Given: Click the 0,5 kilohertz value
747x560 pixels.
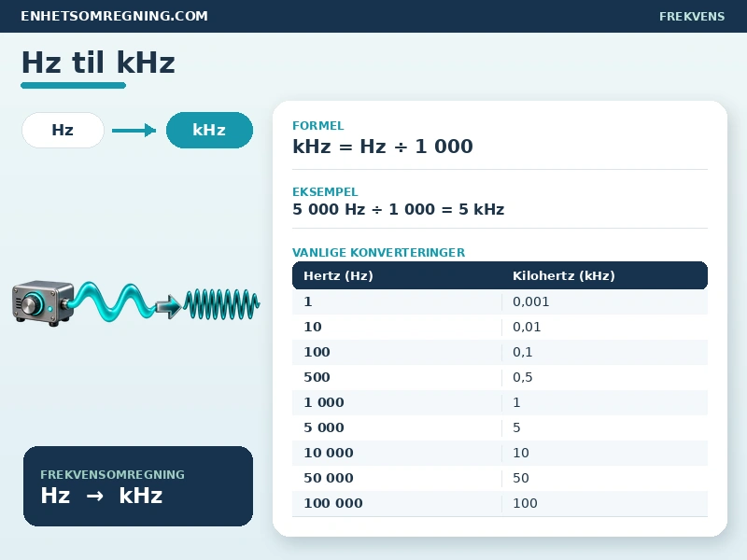Looking at the screenshot, I should click(523, 378).
